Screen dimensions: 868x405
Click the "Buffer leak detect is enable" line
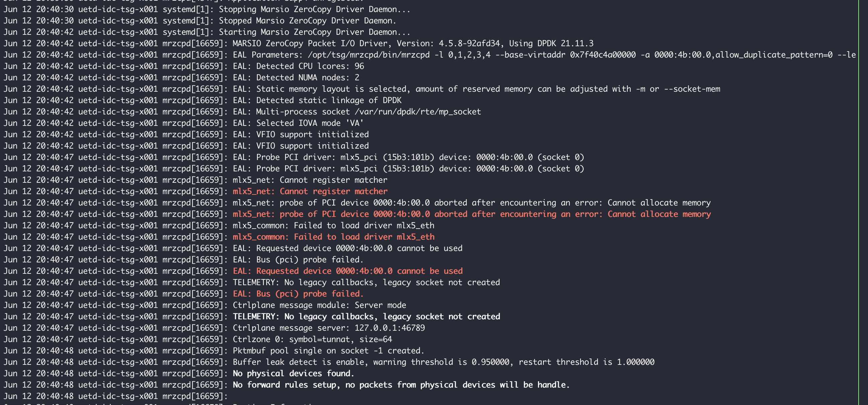tap(443, 362)
